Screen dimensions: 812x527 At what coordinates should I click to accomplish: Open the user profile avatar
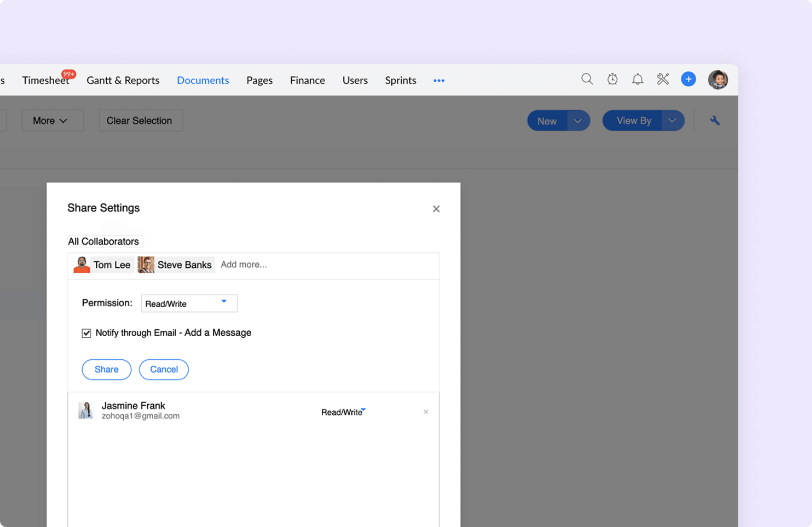pos(718,80)
